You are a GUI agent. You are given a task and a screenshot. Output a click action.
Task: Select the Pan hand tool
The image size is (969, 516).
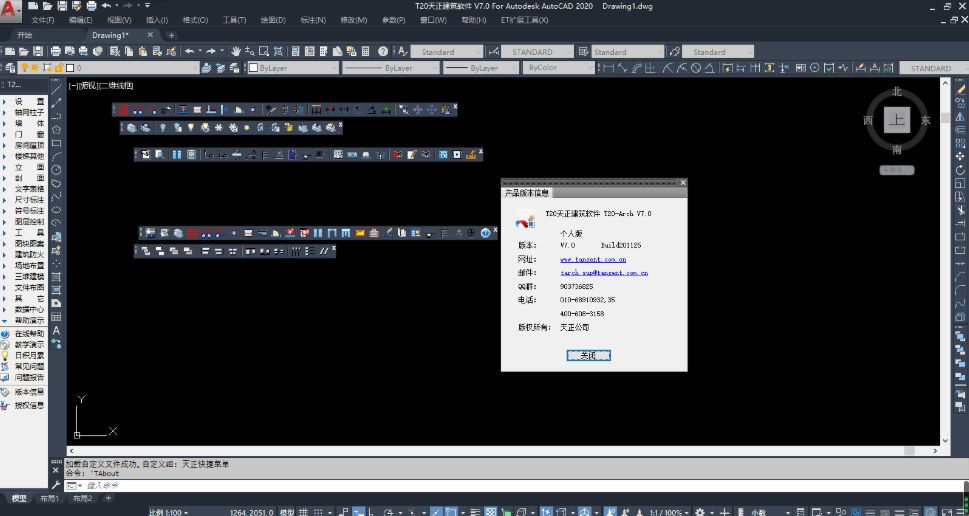coord(236,51)
